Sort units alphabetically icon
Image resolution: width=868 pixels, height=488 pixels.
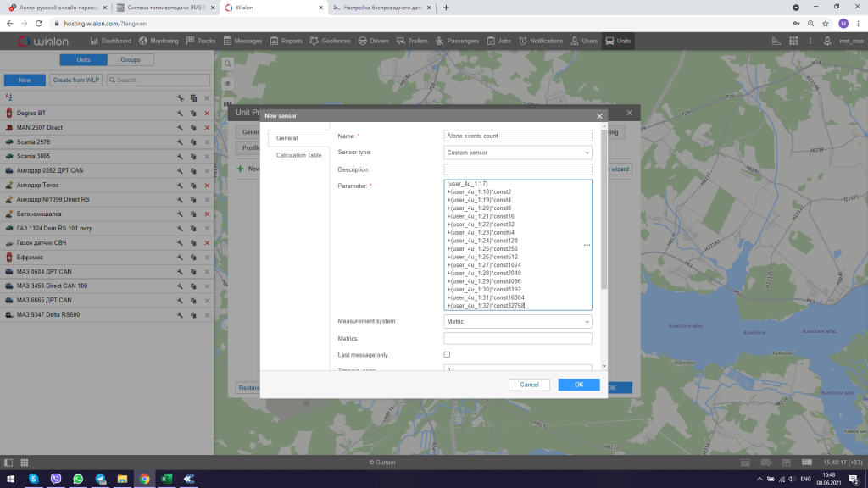[x=8, y=97]
